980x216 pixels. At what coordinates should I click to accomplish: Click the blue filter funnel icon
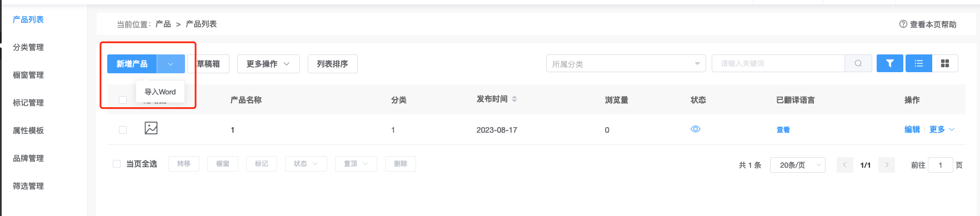pos(889,63)
